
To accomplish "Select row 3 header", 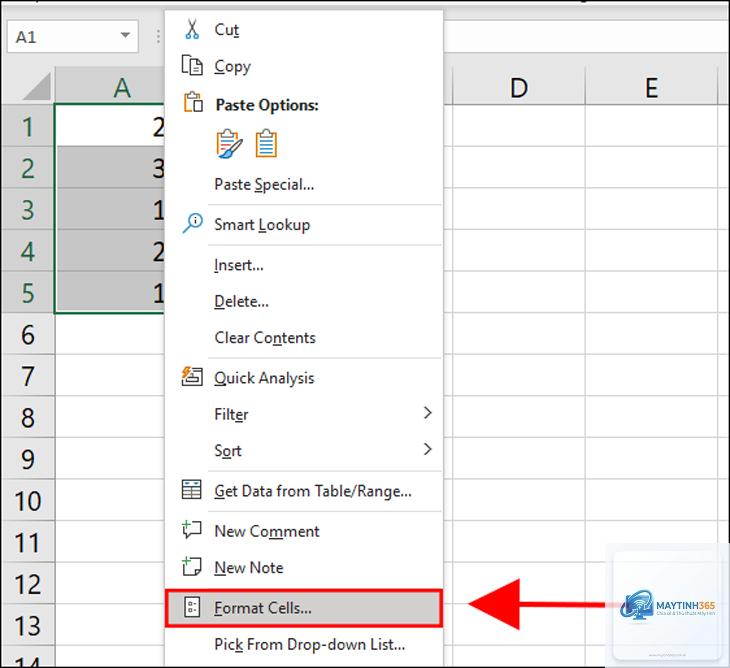I will tap(28, 209).
